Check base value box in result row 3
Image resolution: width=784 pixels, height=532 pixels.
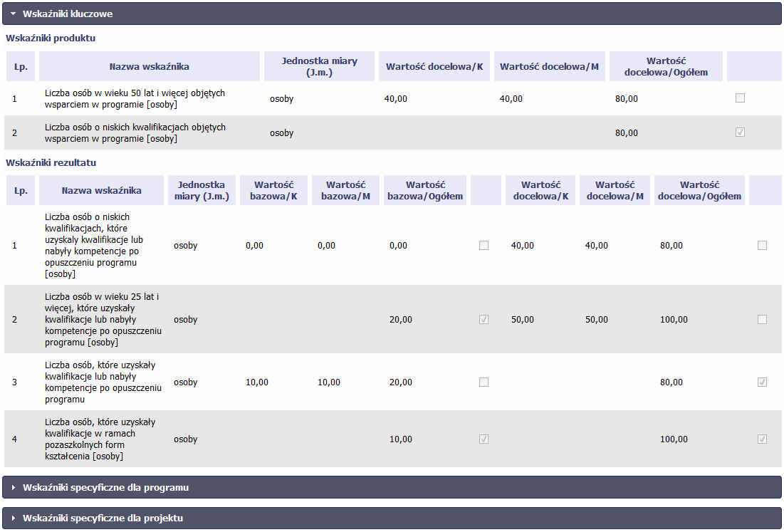pyautogui.click(x=484, y=382)
